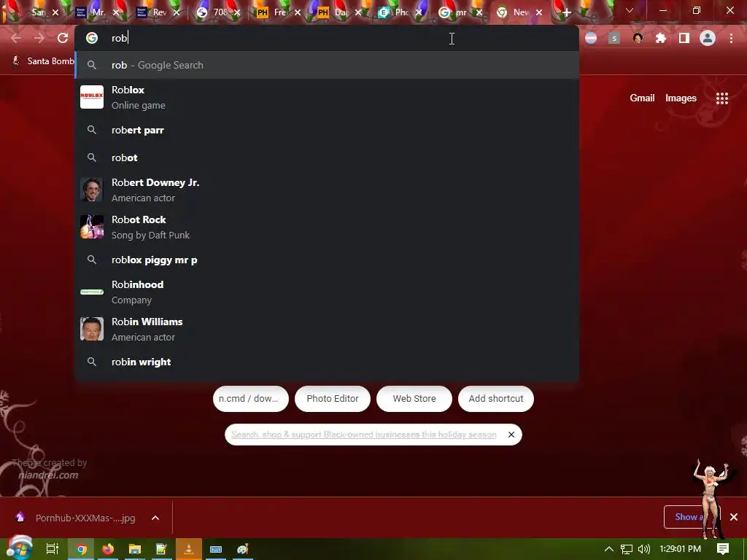
Task: Open the Paint palette taskbar icon
Action: click(242, 549)
